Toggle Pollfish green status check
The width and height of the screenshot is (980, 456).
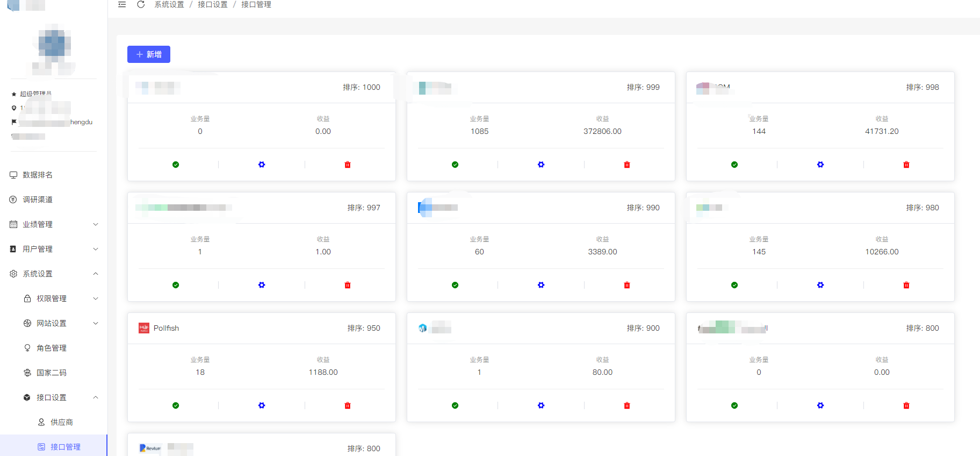[x=176, y=405]
